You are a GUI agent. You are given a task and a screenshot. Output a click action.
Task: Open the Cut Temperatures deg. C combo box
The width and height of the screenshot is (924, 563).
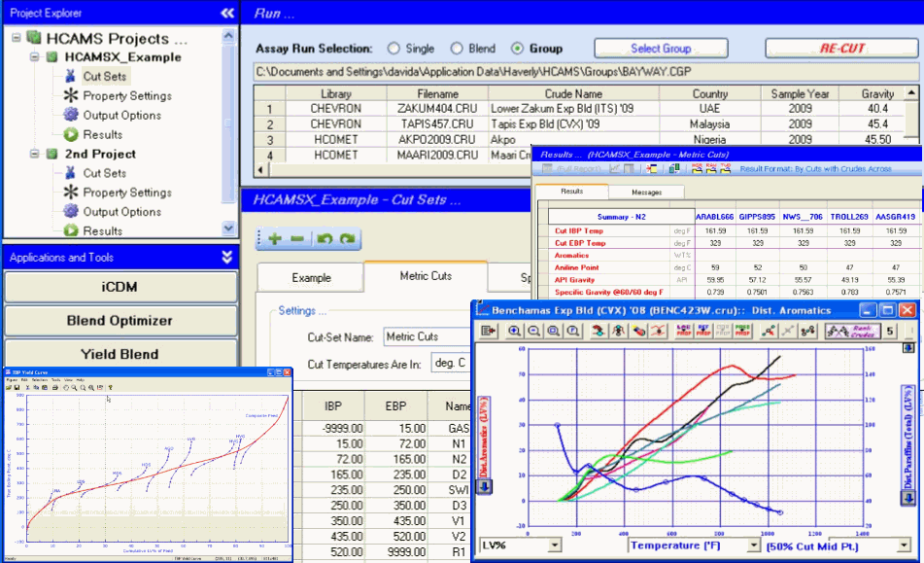coord(450,363)
